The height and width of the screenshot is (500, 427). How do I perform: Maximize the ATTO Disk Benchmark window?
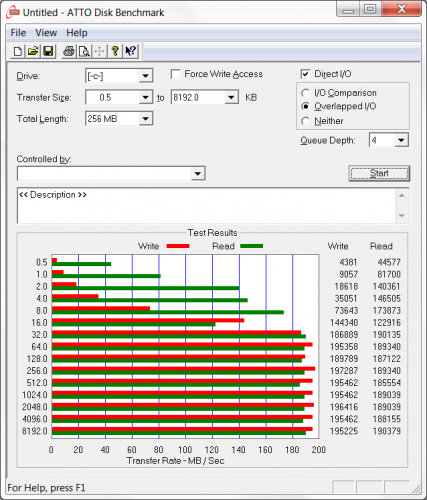pos(370,9)
